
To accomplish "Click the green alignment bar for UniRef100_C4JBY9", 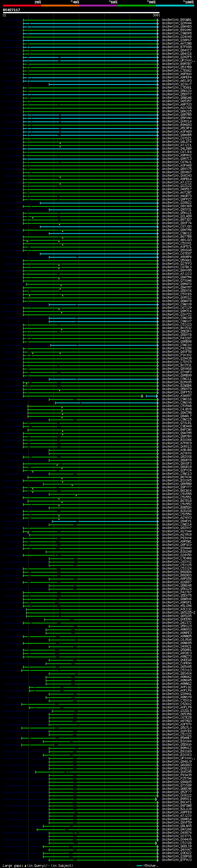I will (x=93, y=410).
